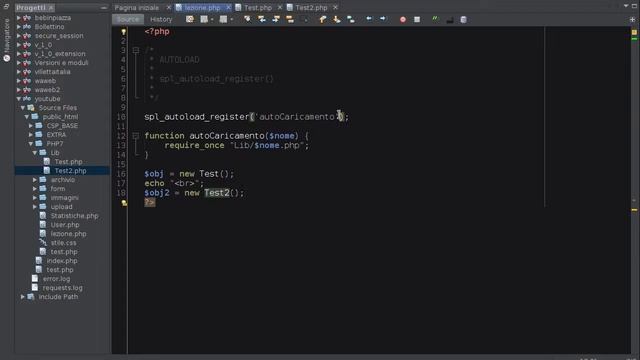Collapse the youtube project node
The image size is (640, 360).
point(19,99)
